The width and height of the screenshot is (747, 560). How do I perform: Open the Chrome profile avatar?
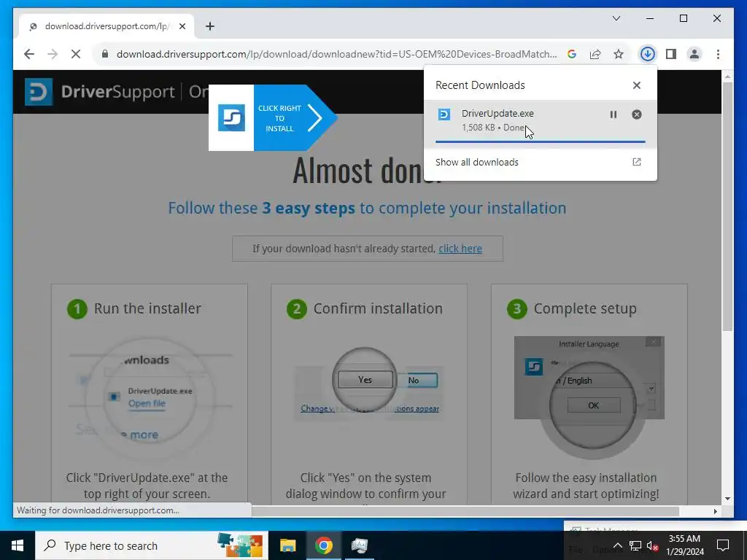(694, 54)
